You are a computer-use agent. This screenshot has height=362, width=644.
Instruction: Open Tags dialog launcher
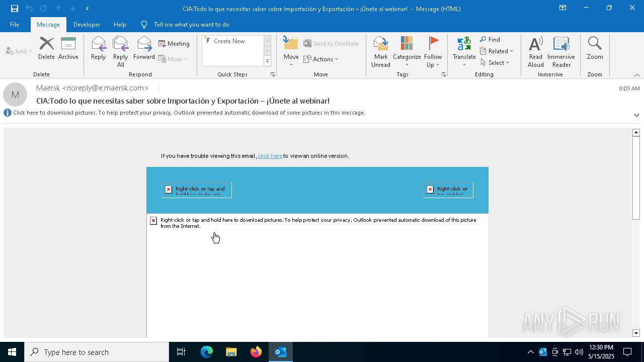pyautogui.click(x=444, y=74)
